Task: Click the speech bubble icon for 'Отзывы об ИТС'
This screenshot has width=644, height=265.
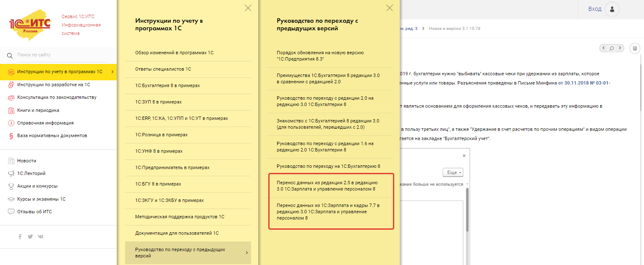Action: pos(11,212)
